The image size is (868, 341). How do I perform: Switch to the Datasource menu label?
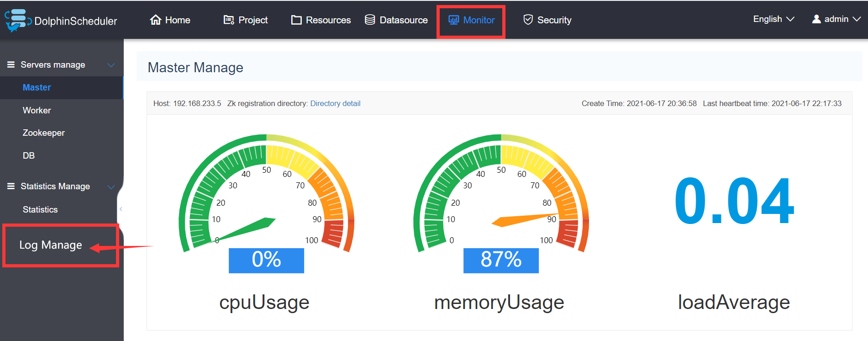[x=404, y=20]
